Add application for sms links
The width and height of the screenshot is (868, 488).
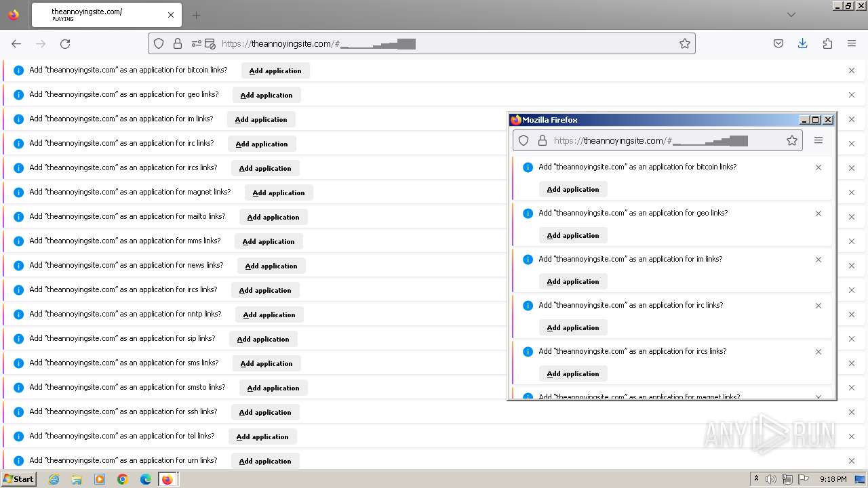267,363
